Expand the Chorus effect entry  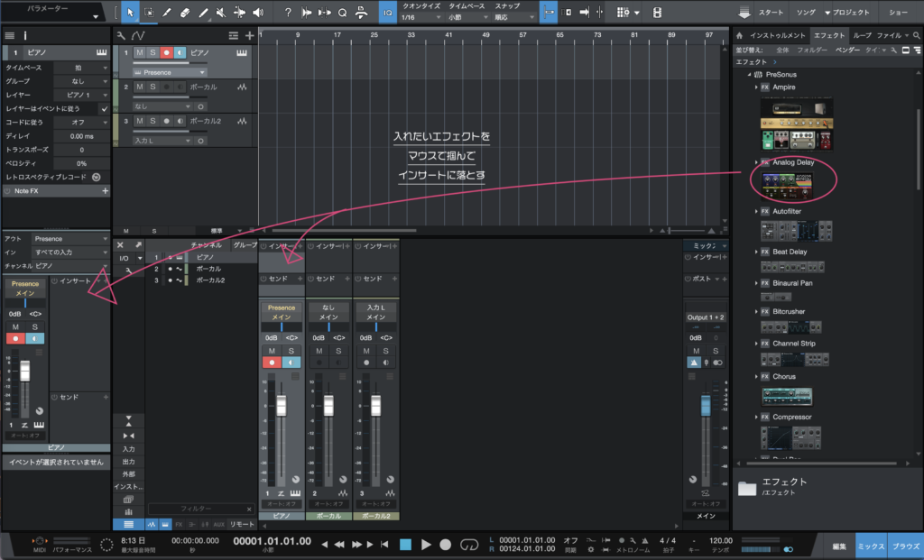click(756, 377)
